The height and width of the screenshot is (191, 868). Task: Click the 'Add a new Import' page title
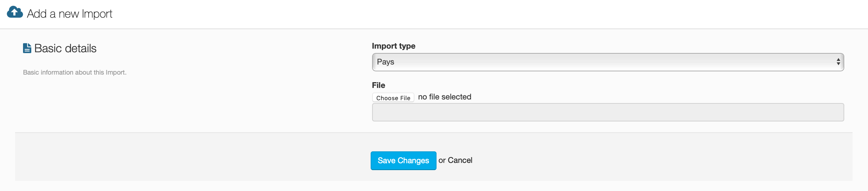coord(69,14)
